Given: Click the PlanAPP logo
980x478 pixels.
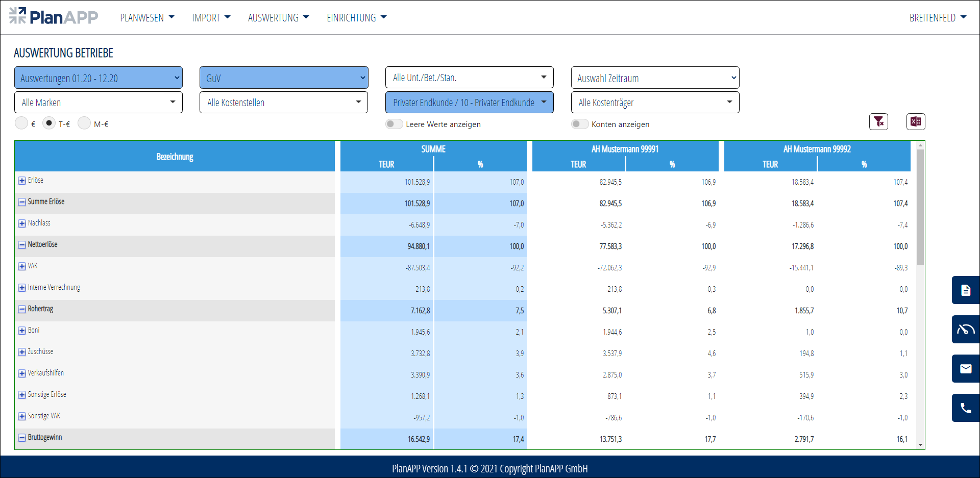Looking at the screenshot, I should [x=54, y=17].
